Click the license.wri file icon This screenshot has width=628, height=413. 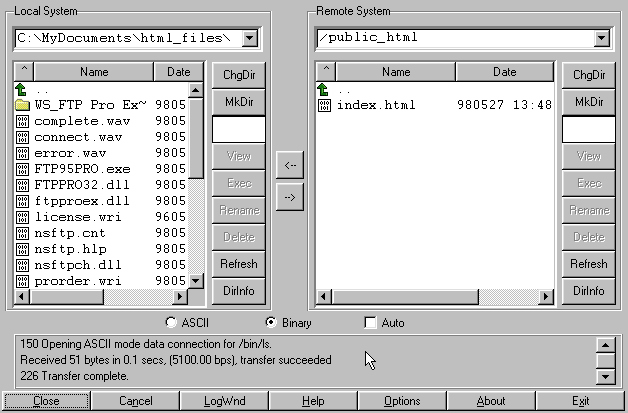(x=22, y=217)
